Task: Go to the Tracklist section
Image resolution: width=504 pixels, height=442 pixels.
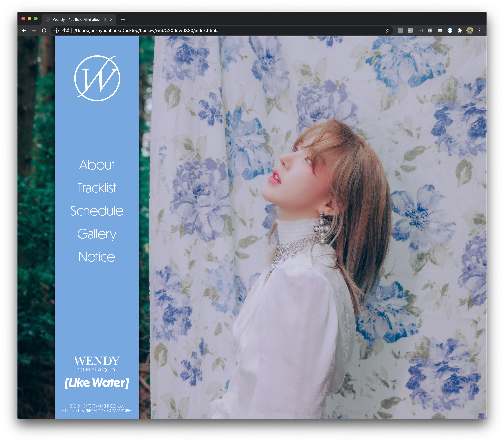Action: pyautogui.click(x=97, y=188)
